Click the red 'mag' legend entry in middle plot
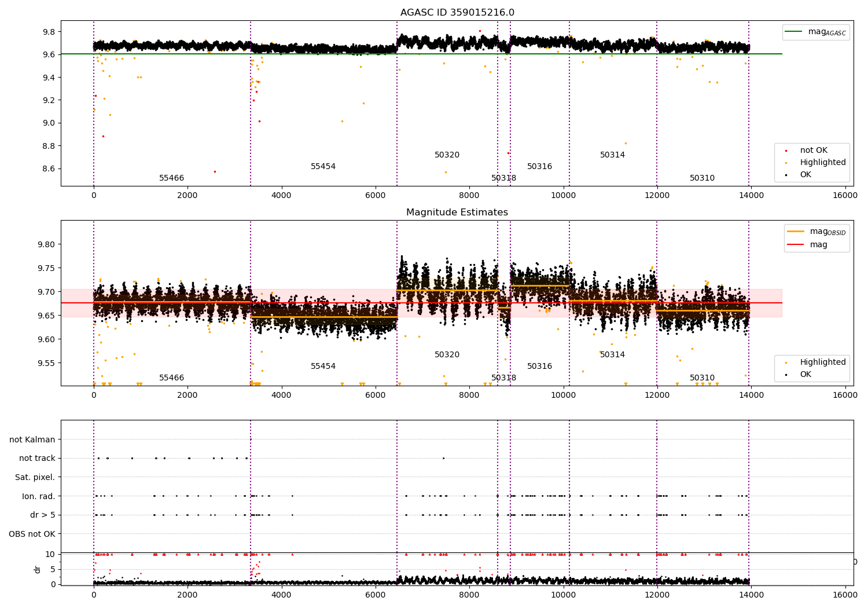Screen dimensions: 868x608 (808, 244)
